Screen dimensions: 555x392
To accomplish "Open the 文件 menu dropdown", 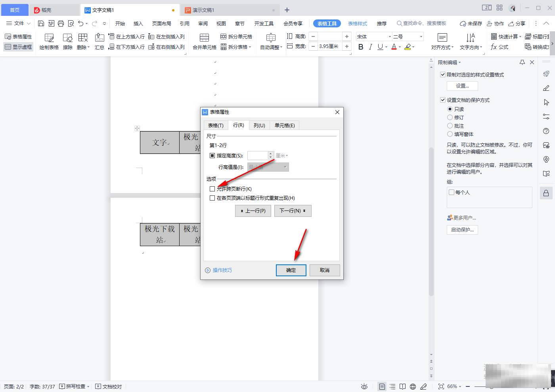I will pyautogui.click(x=18, y=23).
